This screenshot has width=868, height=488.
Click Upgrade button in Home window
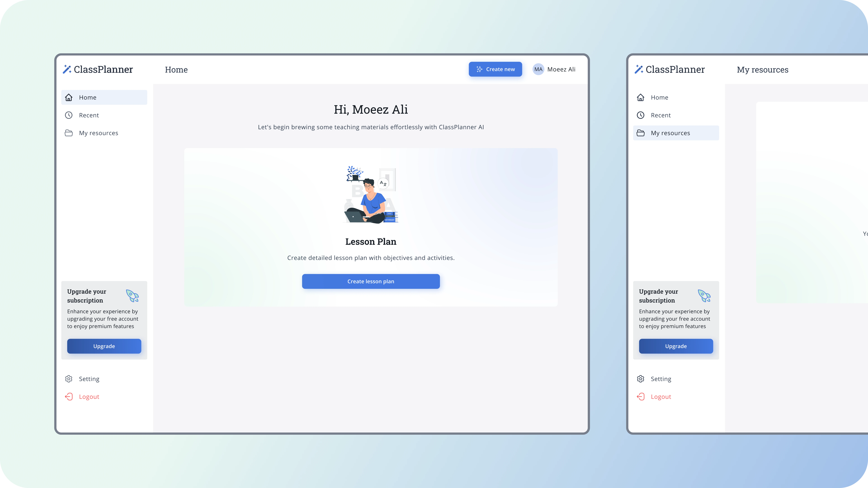tap(104, 346)
